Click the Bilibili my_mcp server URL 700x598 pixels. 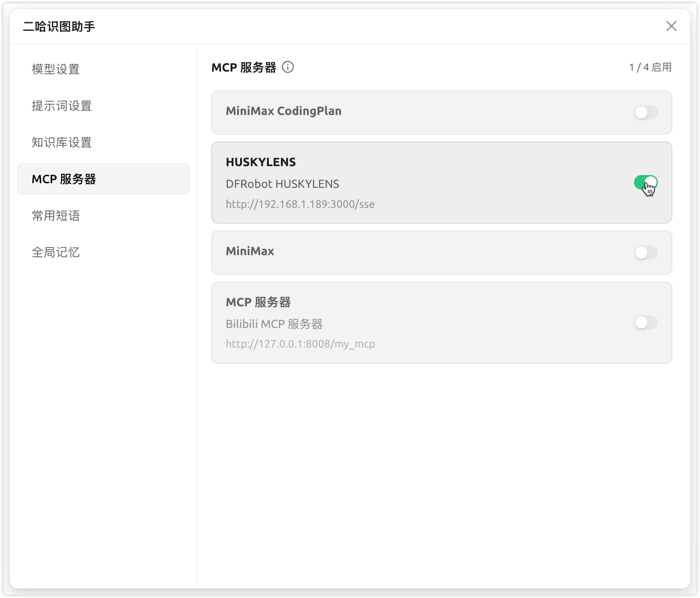tap(300, 344)
